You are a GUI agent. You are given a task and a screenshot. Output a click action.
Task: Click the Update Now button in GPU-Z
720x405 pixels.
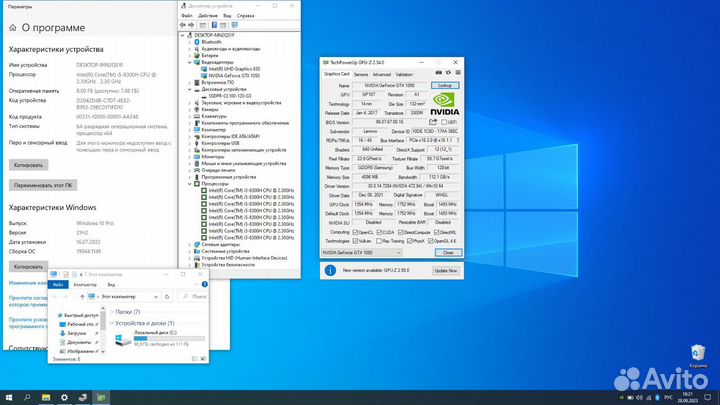[x=445, y=271]
